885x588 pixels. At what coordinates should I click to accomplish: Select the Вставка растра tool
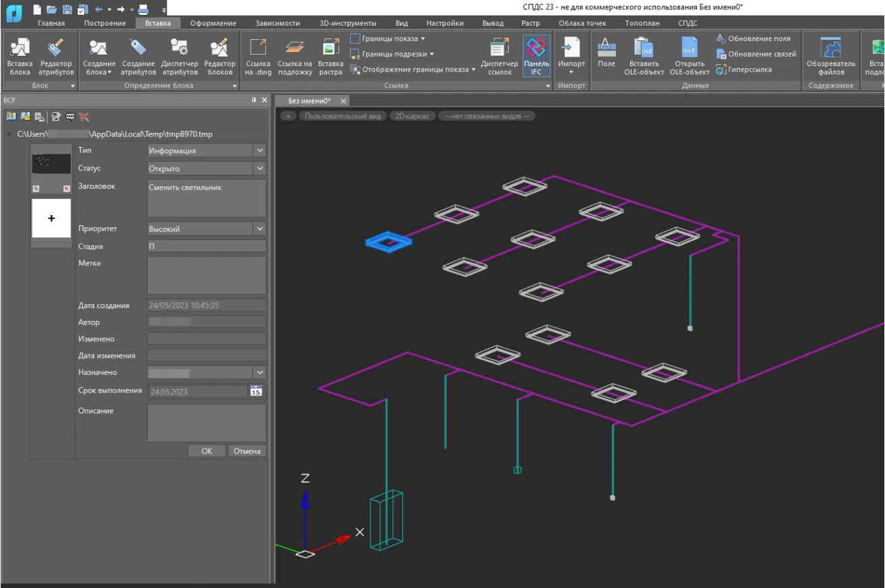pyautogui.click(x=331, y=57)
